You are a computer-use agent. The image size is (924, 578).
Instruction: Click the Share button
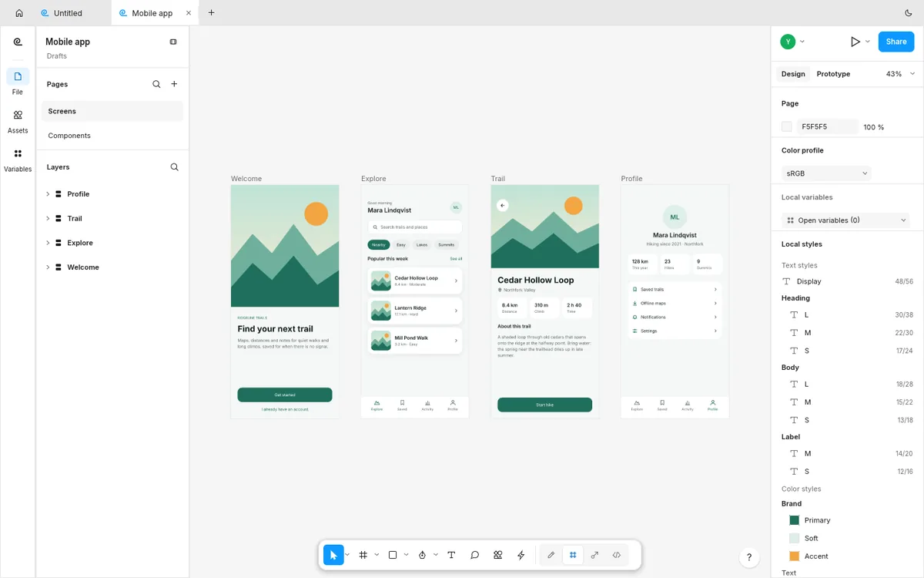pos(896,42)
